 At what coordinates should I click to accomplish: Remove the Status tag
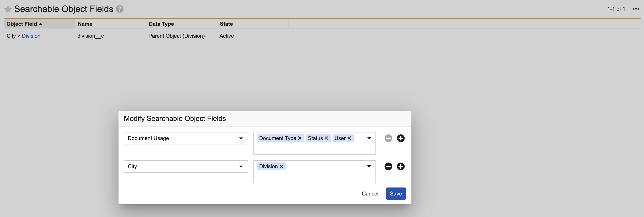326,138
